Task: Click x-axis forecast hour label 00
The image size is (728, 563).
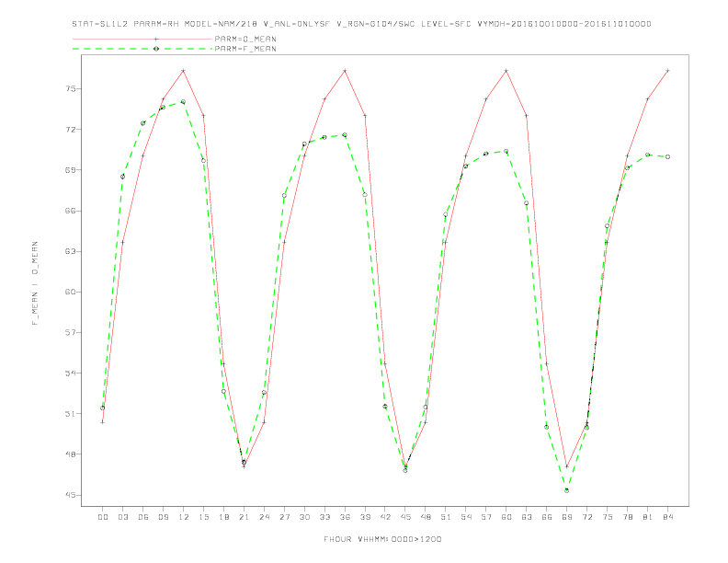Action: 103,517
